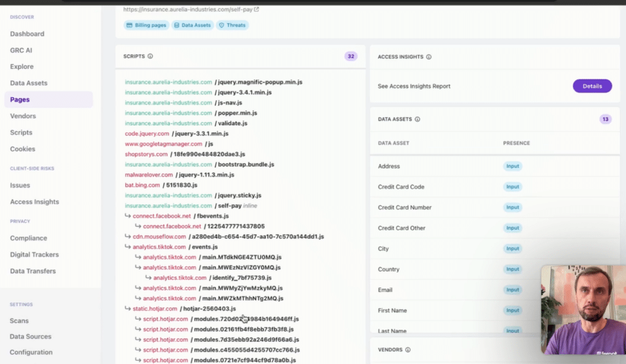Open Compliance under Privacy
626x364 pixels.
coord(28,238)
